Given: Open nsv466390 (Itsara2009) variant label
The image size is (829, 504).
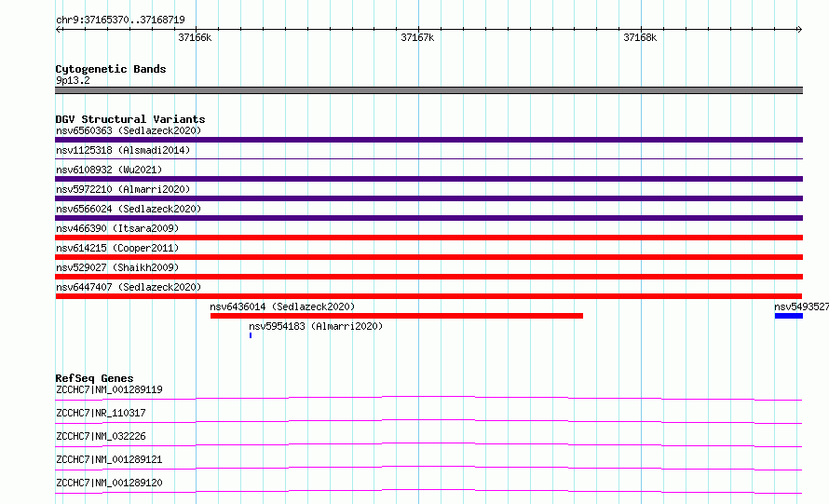Looking at the screenshot, I should click(x=117, y=228).
